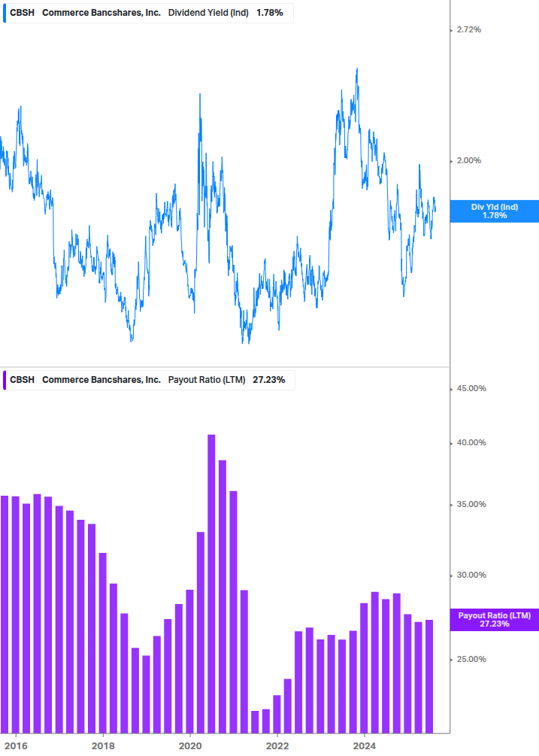Click the 2018 x-axis label

pyautogui.click(x=103, y=746)
